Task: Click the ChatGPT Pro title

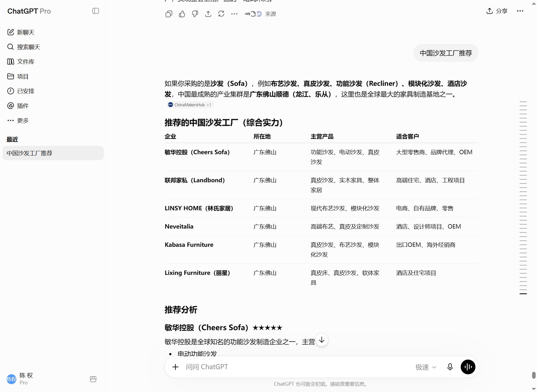Action: pos(29,11)
